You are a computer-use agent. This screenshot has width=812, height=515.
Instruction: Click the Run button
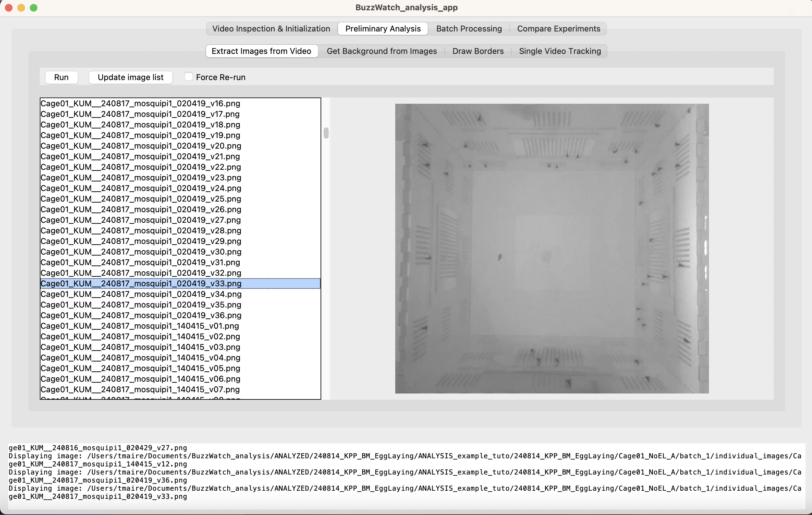tap(61, 77)
